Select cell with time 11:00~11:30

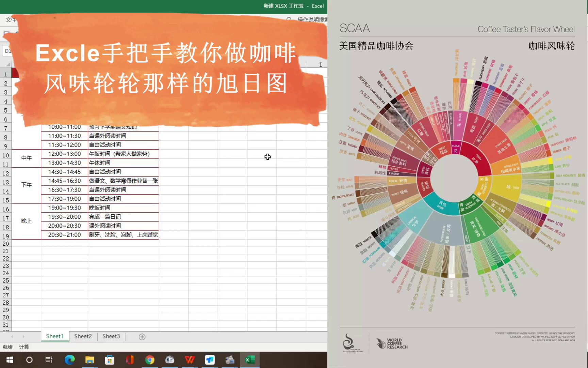coord(64,136)
